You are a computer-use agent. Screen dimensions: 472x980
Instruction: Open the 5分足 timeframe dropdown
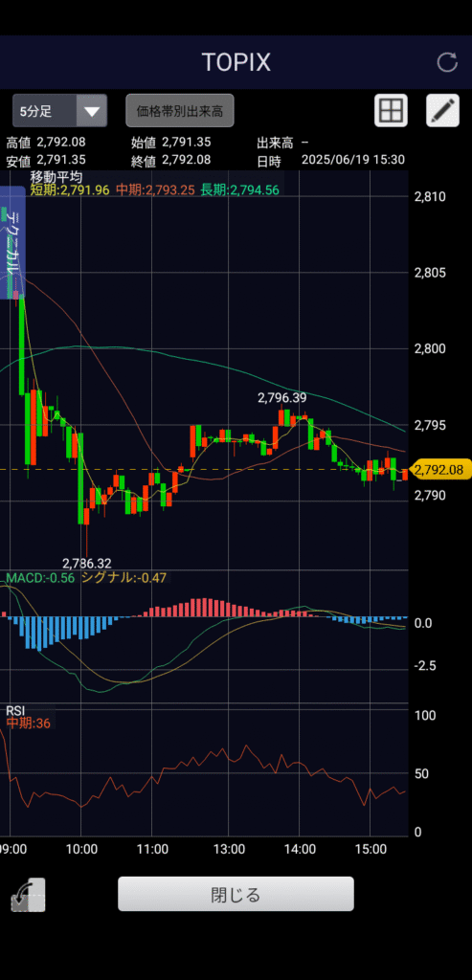(x=60, y=111)
